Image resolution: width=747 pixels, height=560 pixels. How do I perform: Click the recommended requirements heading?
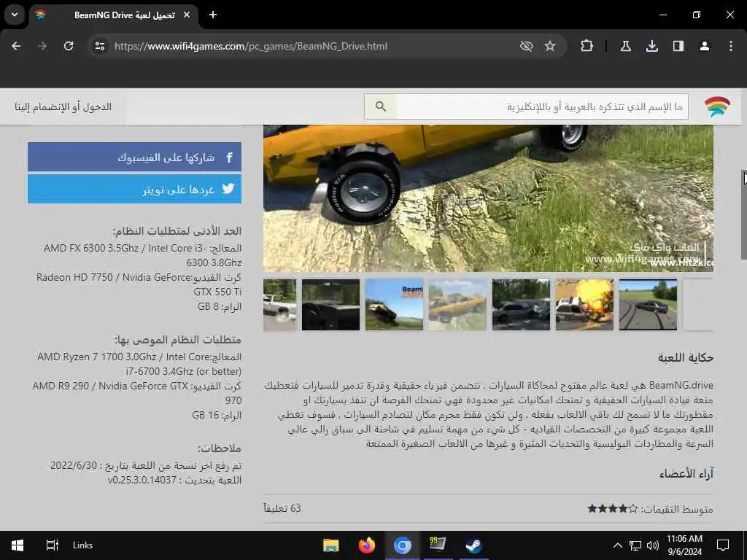(x=178, y=340)
